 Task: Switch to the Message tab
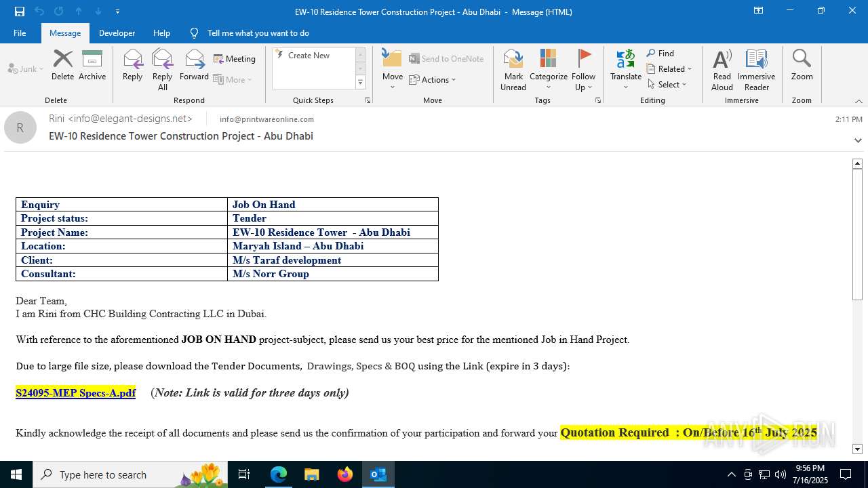[65, 33]
